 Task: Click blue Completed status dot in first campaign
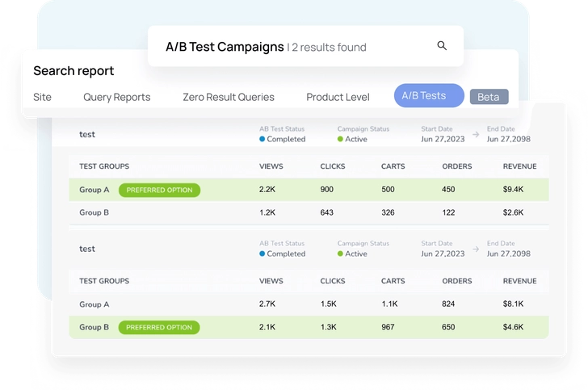(x=262, y=139)
